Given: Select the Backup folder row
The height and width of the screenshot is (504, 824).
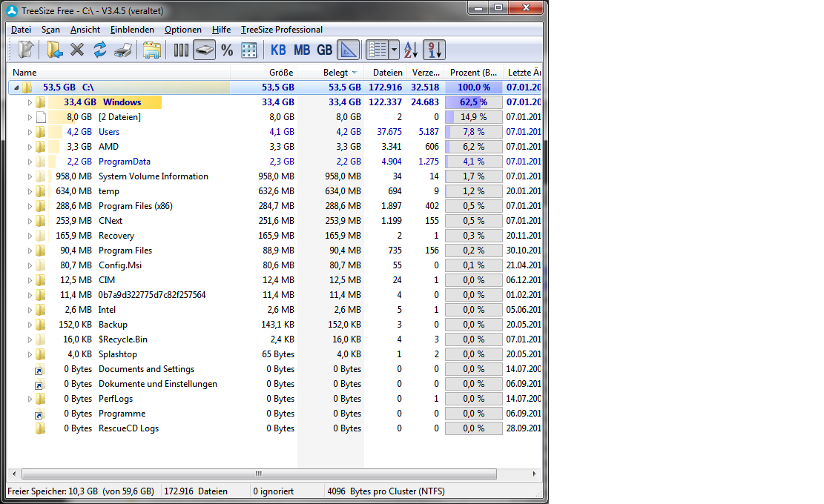Looking at the screenshot, I should pos(275,325).
